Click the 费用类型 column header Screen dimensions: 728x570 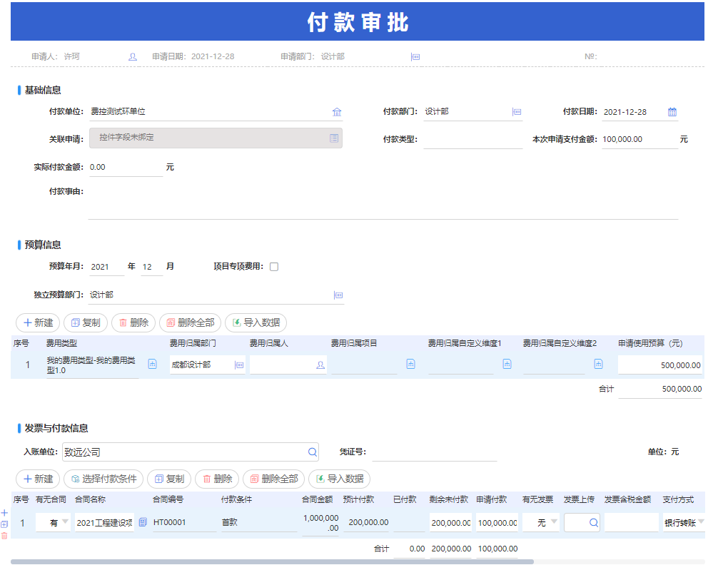(x=61, y=343)
